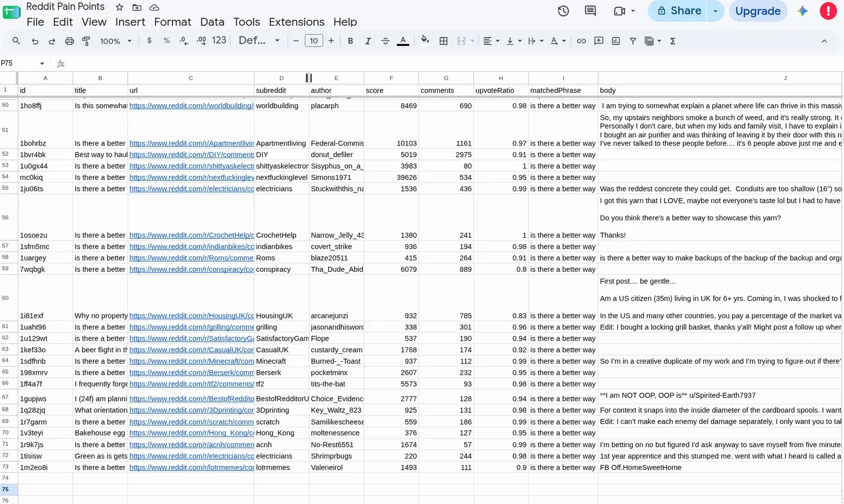Toggle bold formatting

click(x=350, y=41)
